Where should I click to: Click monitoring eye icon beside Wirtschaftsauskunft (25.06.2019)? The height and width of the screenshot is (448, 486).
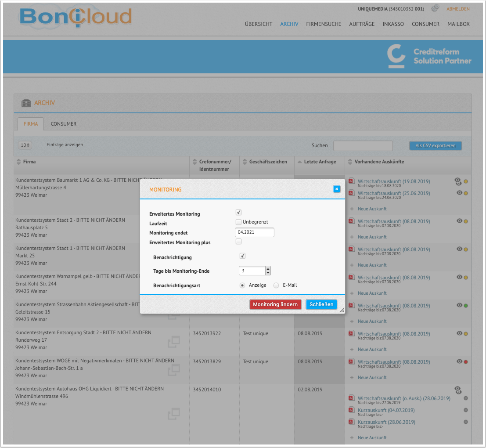[459, 193]
